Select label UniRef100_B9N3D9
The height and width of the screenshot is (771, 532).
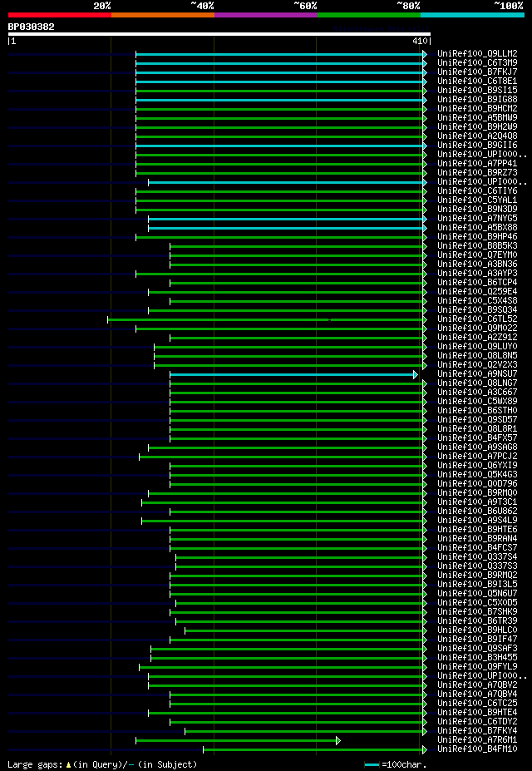pos(477,209)
